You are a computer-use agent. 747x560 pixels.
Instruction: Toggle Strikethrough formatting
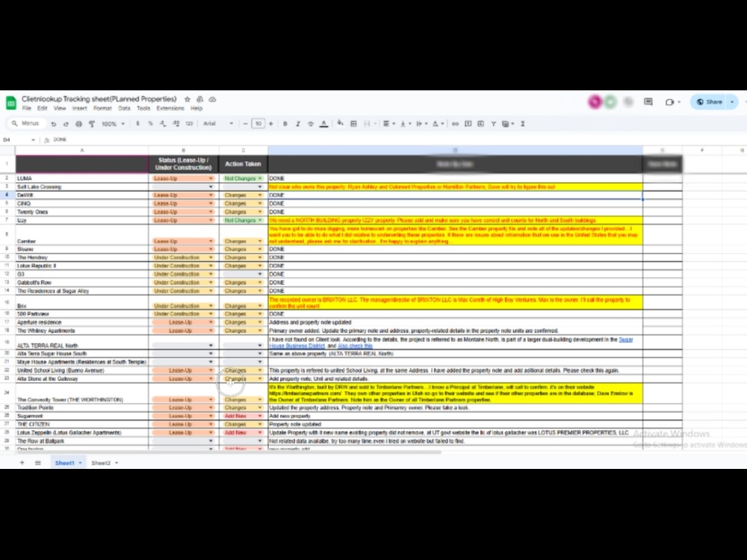click(x=311, y=124)
